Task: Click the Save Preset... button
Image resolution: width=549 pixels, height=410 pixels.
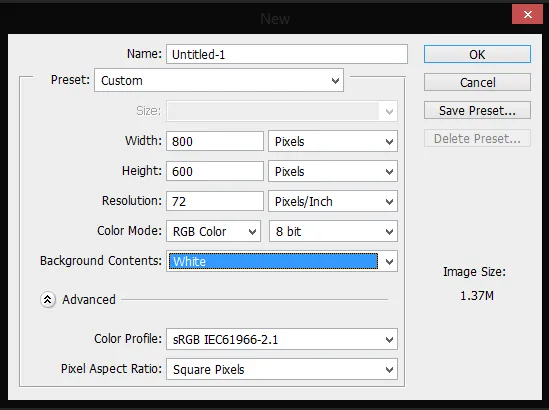Action: 477,110
